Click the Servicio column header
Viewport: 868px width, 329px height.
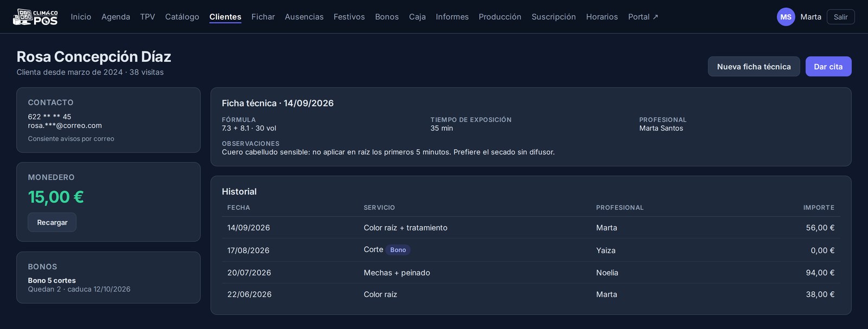[x=379, y=208]
